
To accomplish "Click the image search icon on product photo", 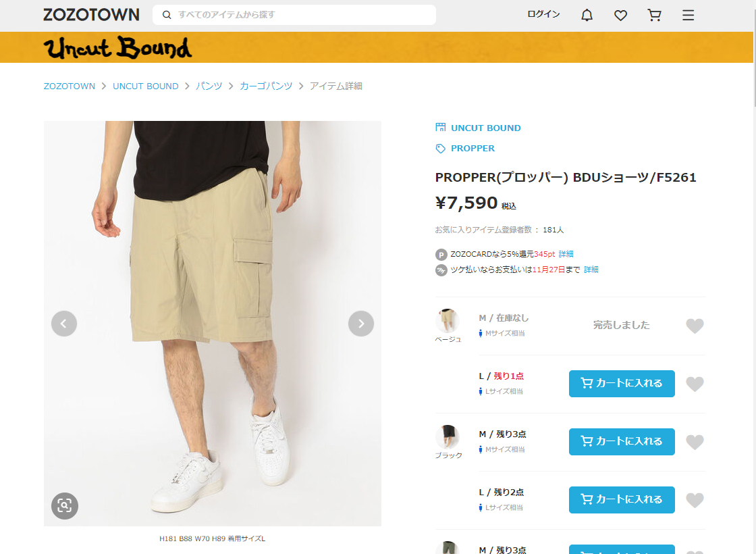I will point(65,506).
